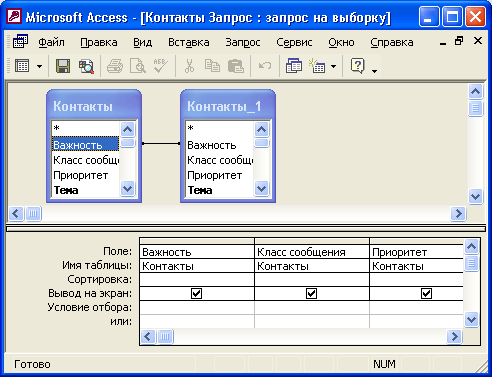Screen dimensions: 492x377
Task: Click Поле cell containing Важность
Action: [197, 252]
